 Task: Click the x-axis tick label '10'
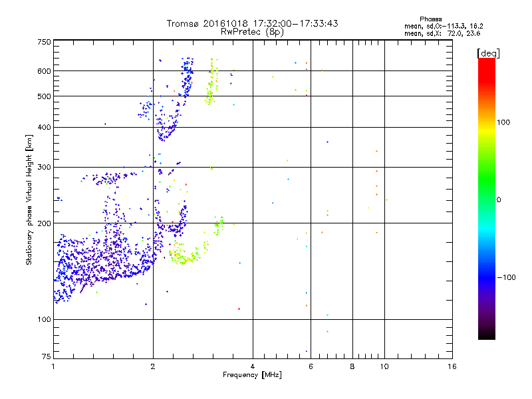(384, 366)
